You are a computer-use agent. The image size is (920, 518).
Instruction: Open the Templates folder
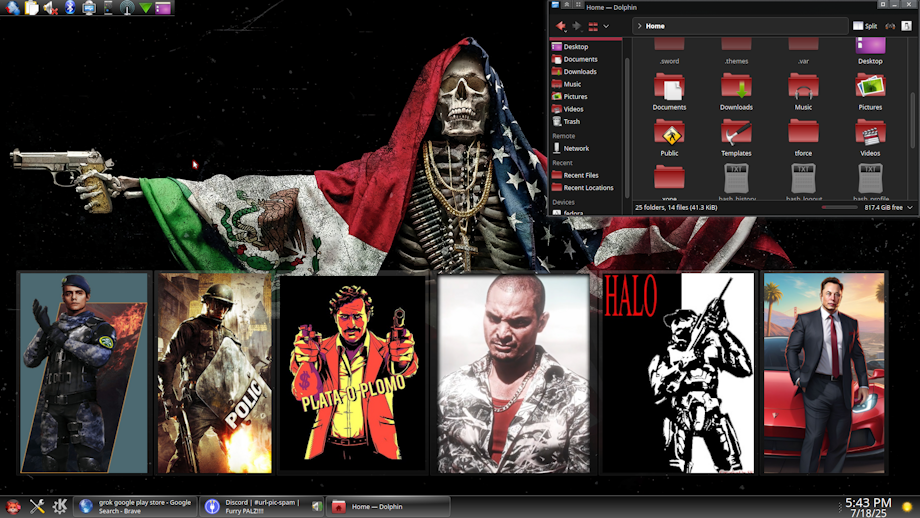point(736,137)
